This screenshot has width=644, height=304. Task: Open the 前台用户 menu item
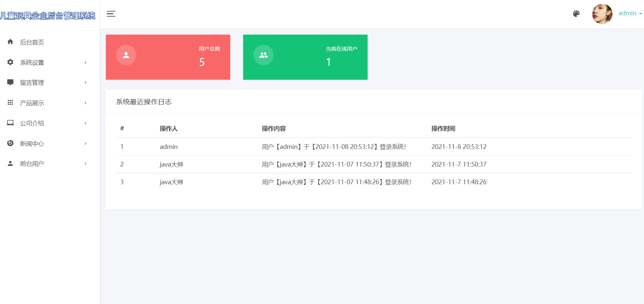(x=50, y=164)
